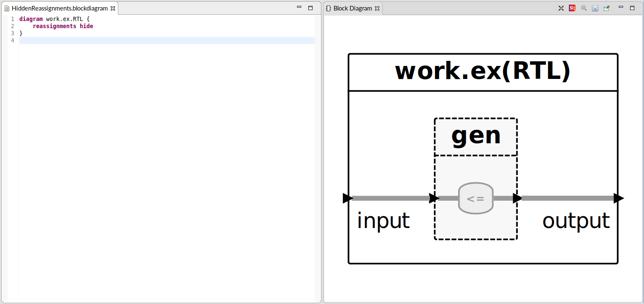
Task: Click the output port arrow on diagram edge
Action: (619, 198)
